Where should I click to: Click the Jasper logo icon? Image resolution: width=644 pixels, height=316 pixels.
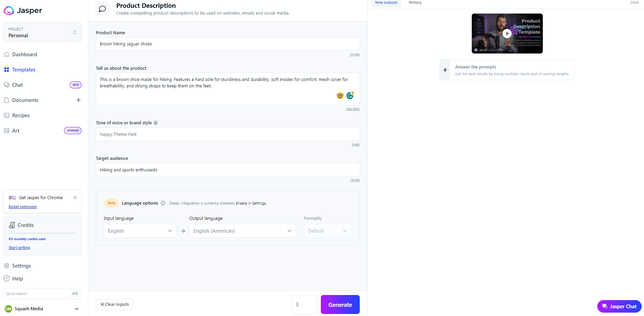[9, 10]
